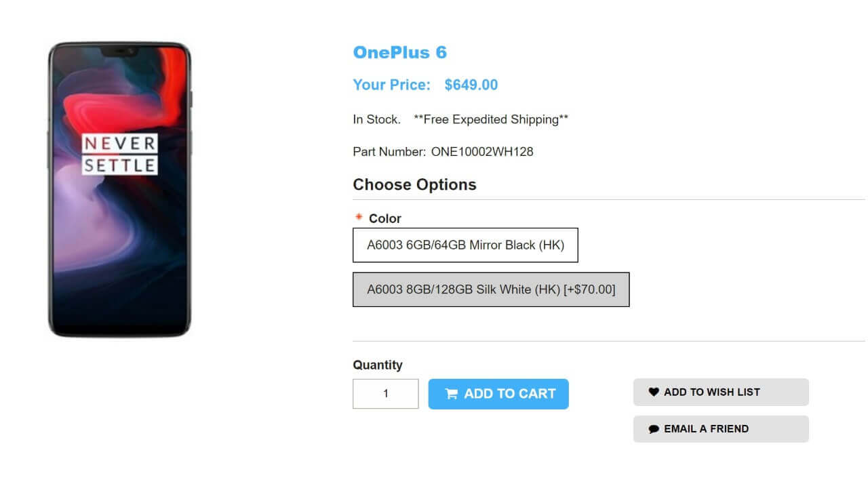This screenshot has height=488, width=868.
Task: Click the Color option label
Action: point(385,218)
